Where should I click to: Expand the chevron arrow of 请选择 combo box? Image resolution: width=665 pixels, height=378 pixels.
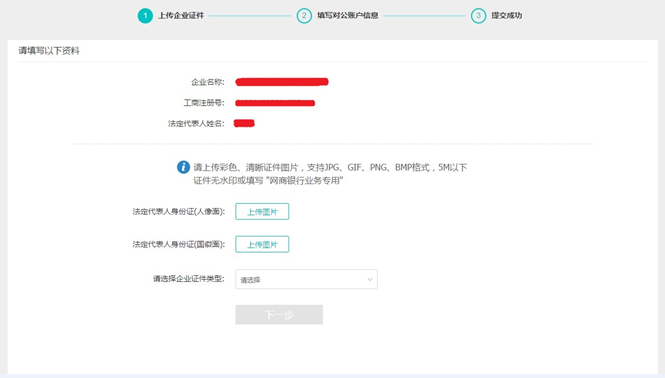(x=369, y=279)
